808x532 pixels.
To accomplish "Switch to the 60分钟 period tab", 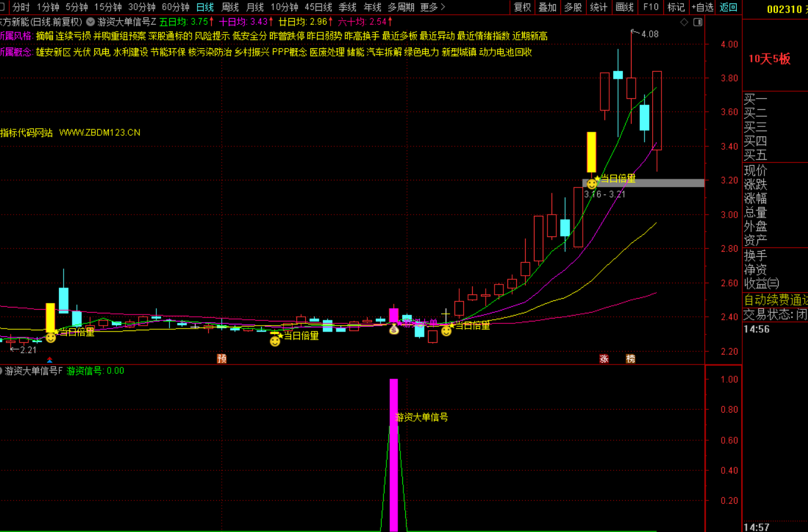I will pyautogui.click(x=175, y=7).
